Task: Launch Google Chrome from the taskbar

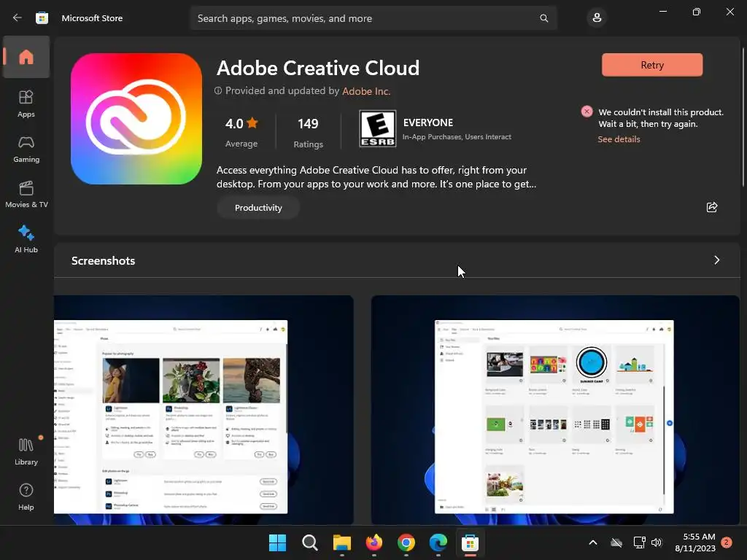Action: [x=406, y=542]
